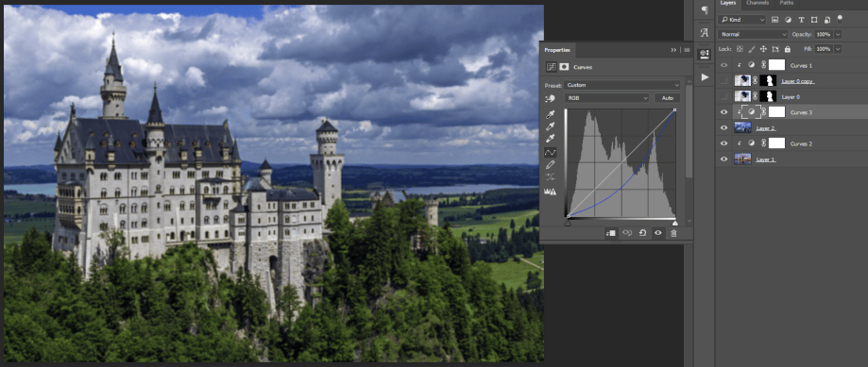Click the Auto curves button
The image size is (868, 367).
pyautogui.click(x=668, y=98)
